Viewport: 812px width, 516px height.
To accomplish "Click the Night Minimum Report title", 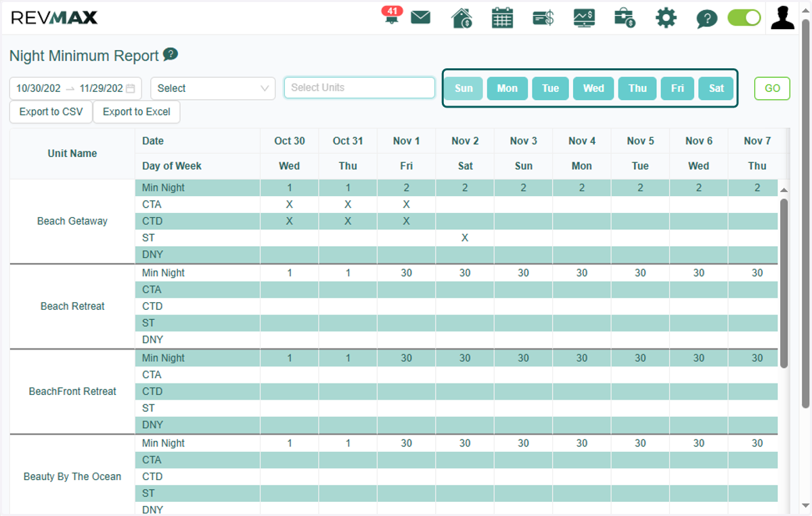I will [84, 55].
